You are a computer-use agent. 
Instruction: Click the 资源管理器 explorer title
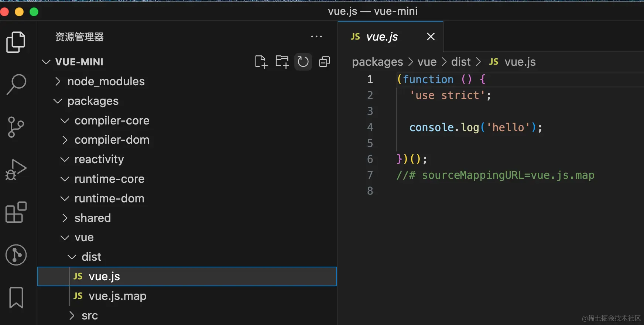[x=79, y=37]
